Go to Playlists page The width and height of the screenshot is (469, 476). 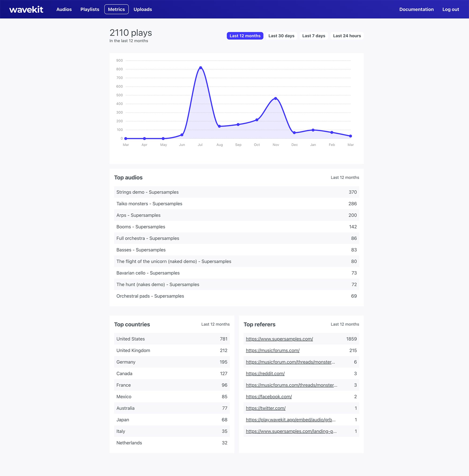coord(90,9)
